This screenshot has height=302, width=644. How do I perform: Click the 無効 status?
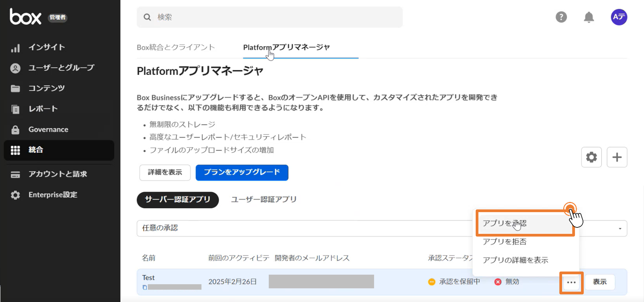(512, 281)
